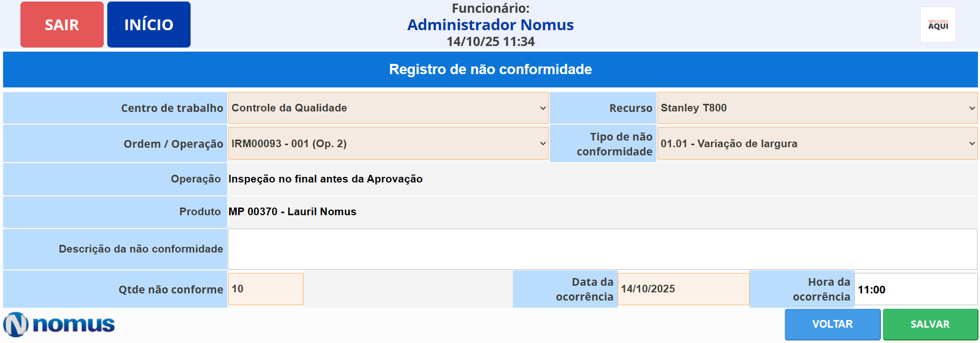Save the record with SALVAR

coord(929,324)
